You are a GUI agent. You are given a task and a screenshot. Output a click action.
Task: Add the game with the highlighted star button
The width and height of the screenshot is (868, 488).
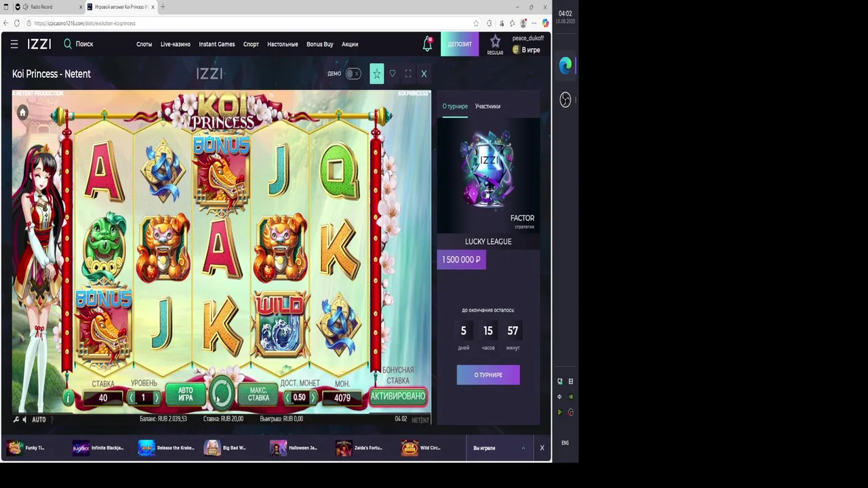[377, 74]
